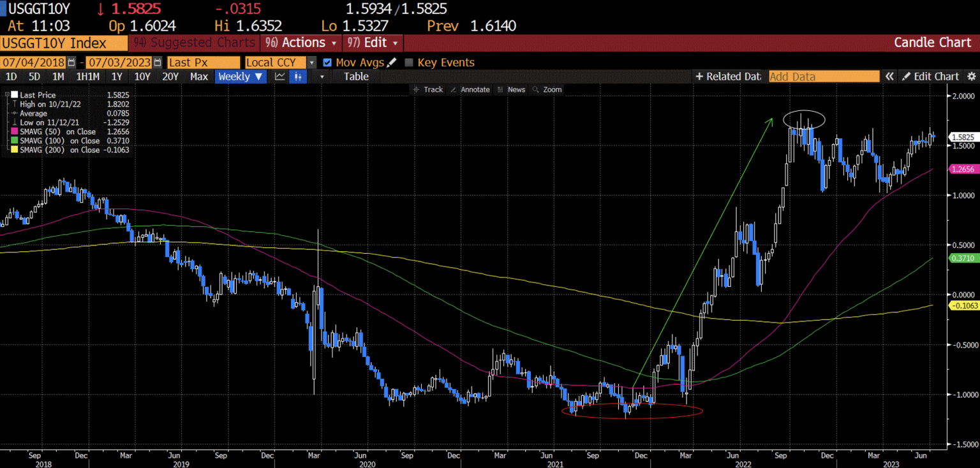Select the candlestick chart type icon
This screenshot has width=980, height=468.
coord(297,77)
